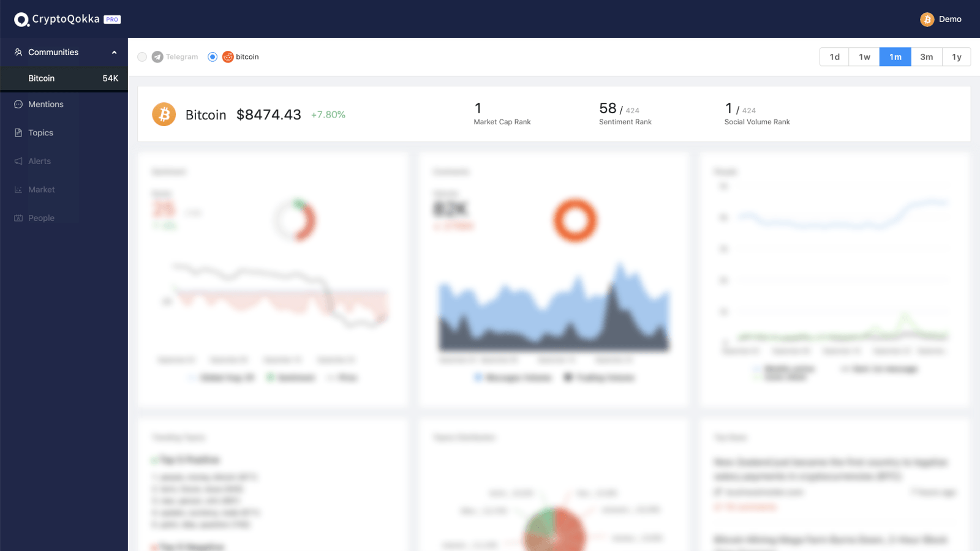Click the 54K count beside Bitcoin
The width and height of the screenshot is (980, 551).
(x=110, y=78)
